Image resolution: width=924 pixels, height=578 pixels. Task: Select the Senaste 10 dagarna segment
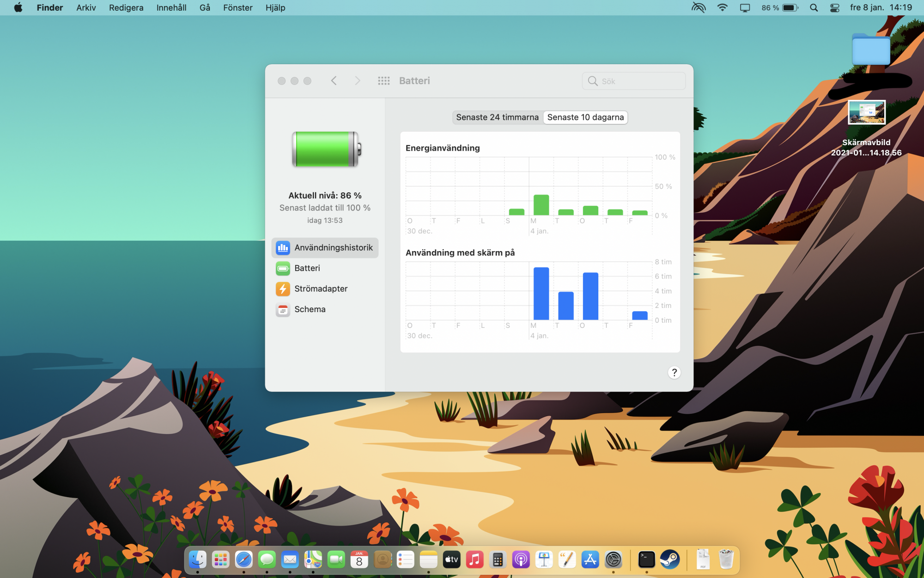(x=585, y=117)
